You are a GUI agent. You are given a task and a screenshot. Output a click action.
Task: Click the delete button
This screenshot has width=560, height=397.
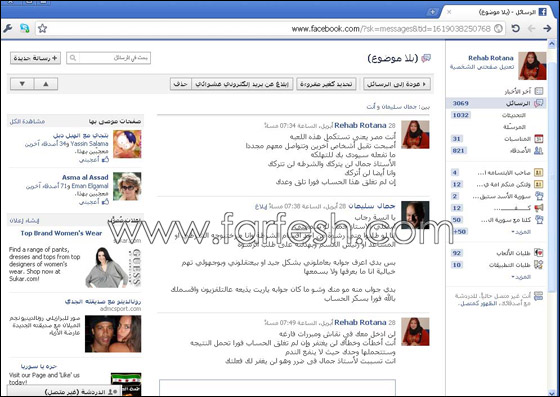click(181, 84)
